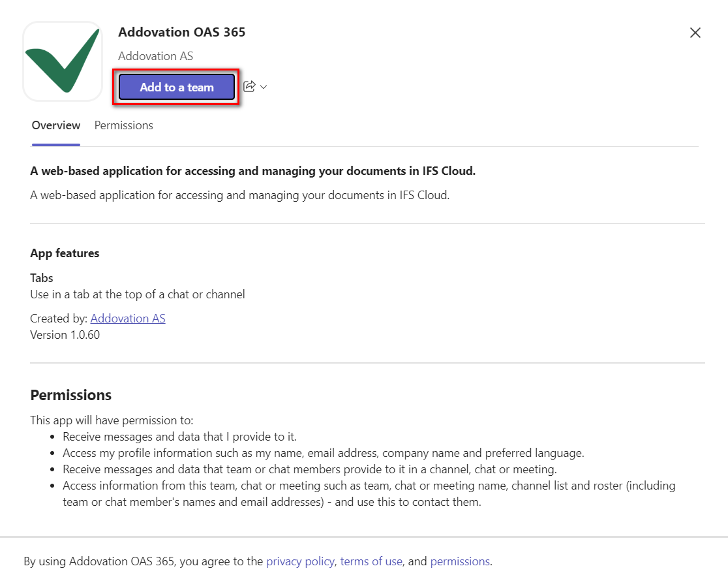
Task: Click the App features heading
Action: (x=65, y=253)
